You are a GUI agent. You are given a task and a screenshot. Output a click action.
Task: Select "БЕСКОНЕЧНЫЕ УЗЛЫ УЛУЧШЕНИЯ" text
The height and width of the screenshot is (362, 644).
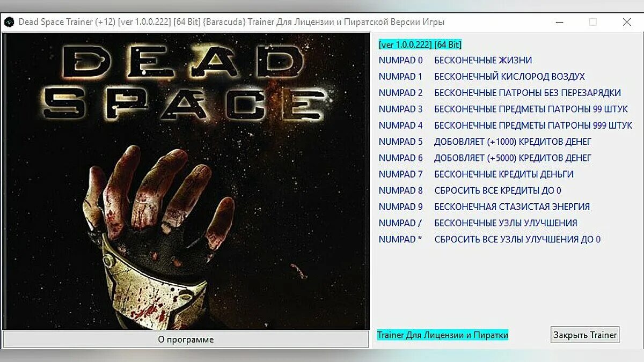coord(506,223)
